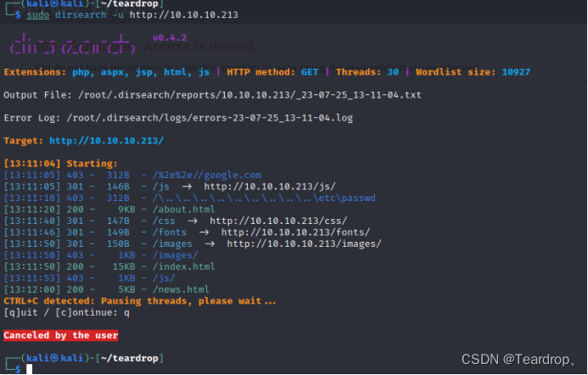588x375 pixels.
Task: Open redirect link http://10.10.10.213/css/
Action: point(278,221)
